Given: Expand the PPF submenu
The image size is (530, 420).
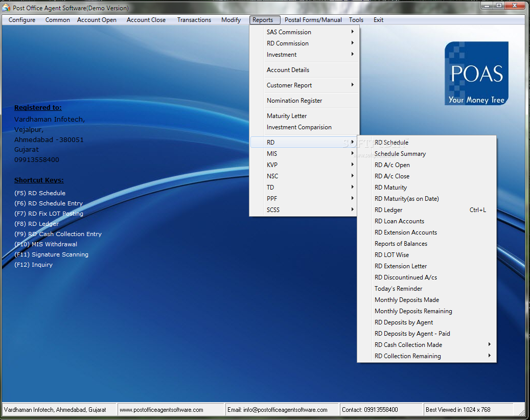Looking at the screenshot, I should pyautogui.click(x=304, y=198).
